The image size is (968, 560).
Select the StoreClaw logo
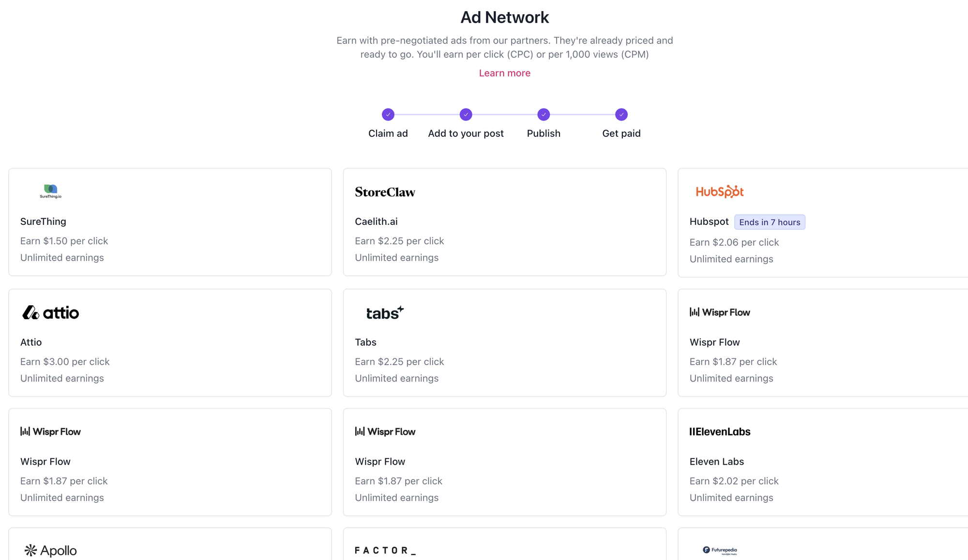point(385,192)
